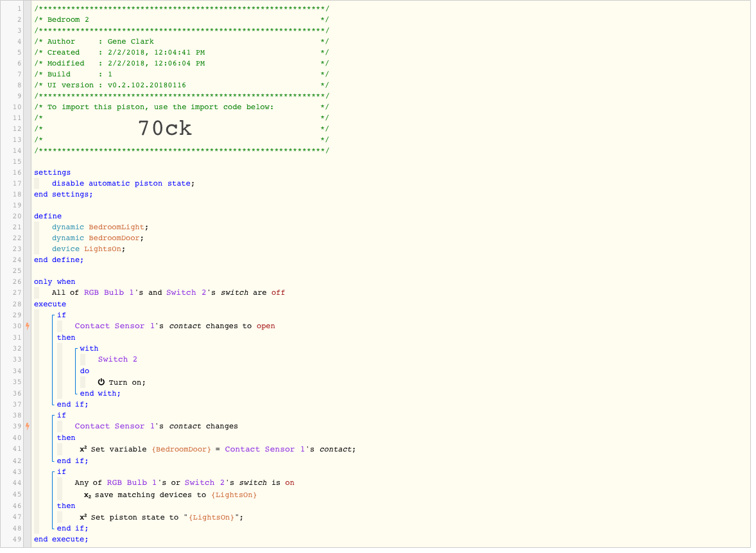This screenshot has height=553, width=756.
Task: Click the on value on line 44
Action: click(x=290, y=482)
